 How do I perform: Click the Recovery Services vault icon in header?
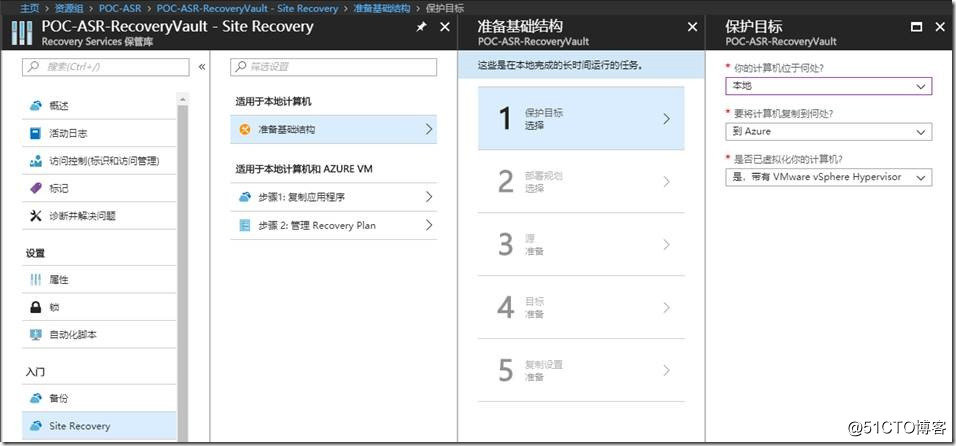[22, 33]
